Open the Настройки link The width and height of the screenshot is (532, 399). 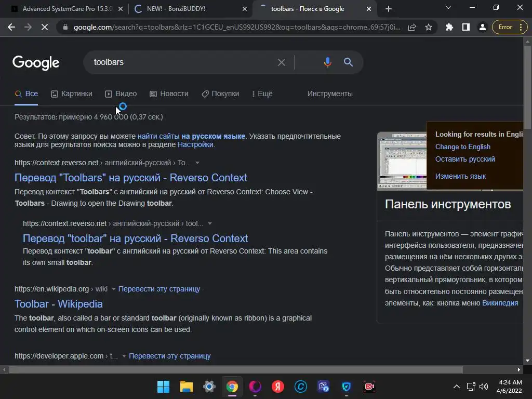(195, 145)
